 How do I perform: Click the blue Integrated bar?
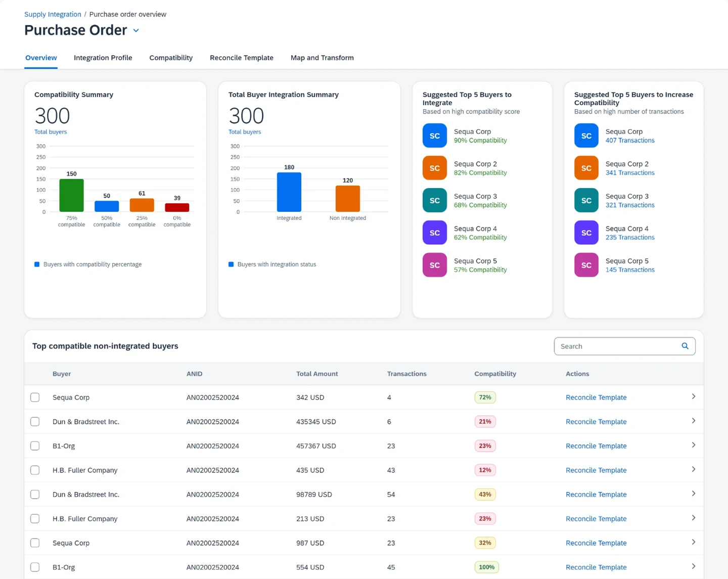coord(289,192)
